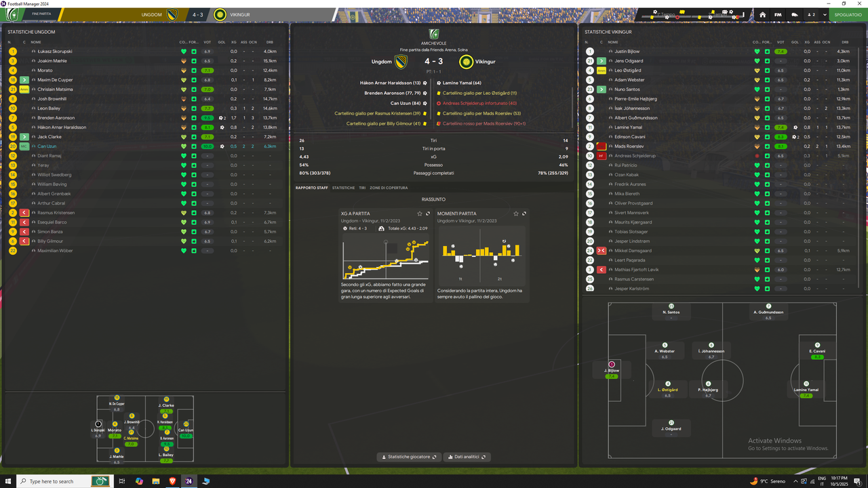Open Windows Start menu
The width and height of the screenshot is (868, 488).
9,481
